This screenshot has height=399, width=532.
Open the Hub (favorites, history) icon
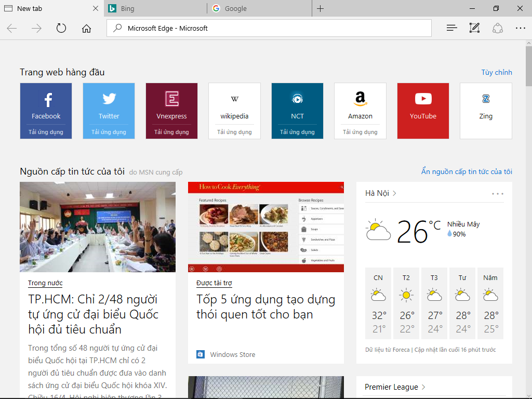(451, 28)
